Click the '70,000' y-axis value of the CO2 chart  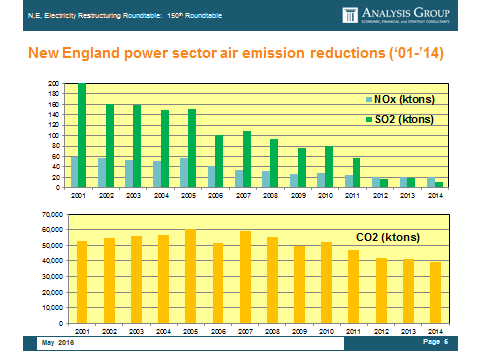tap(52, 214)
